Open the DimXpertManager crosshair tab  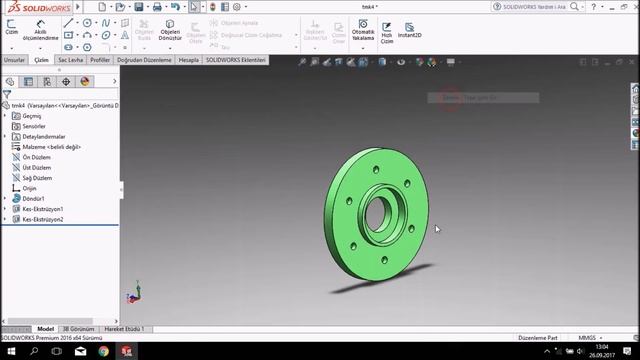(66, 82)
